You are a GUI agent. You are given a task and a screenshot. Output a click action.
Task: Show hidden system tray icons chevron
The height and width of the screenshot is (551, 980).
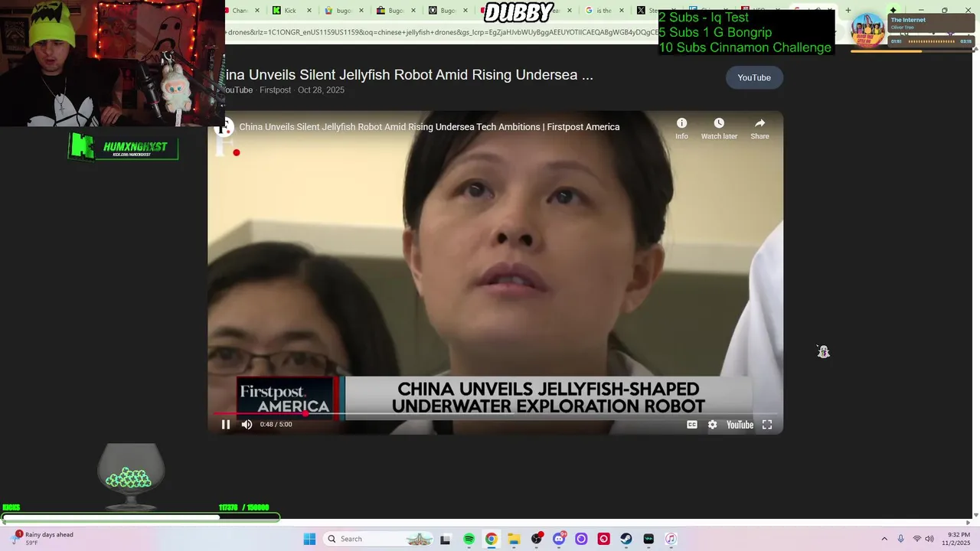click(x=884, y=539)
